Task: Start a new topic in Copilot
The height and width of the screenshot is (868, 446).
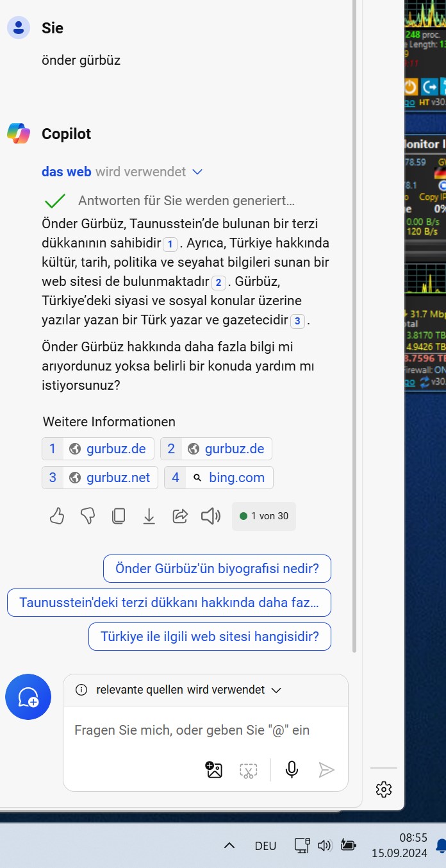Action: coord(28,697)
